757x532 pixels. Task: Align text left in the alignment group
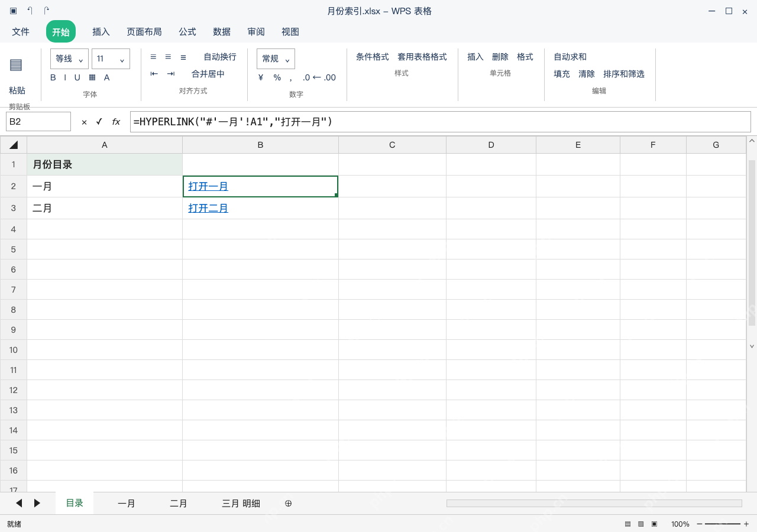click(153, 57)
